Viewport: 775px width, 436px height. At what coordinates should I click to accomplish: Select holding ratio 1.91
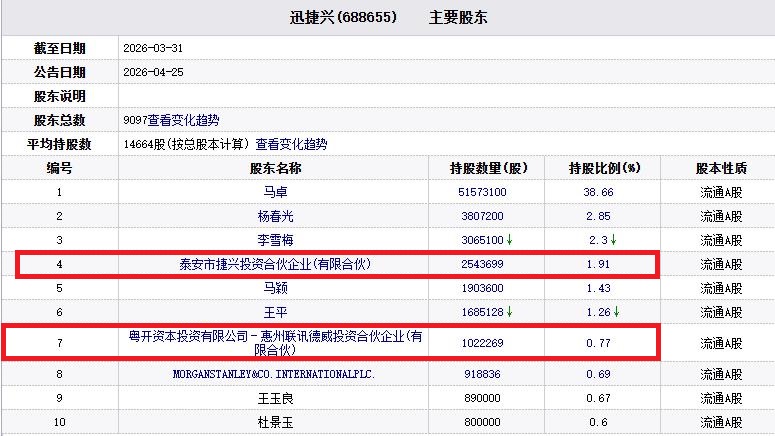[598, 264]
